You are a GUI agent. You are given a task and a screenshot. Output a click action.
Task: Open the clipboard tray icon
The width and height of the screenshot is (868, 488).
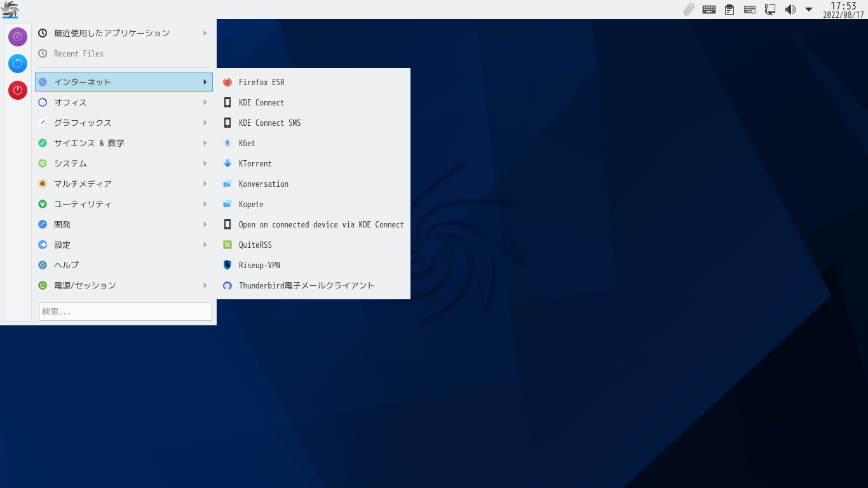pos(729,9)
